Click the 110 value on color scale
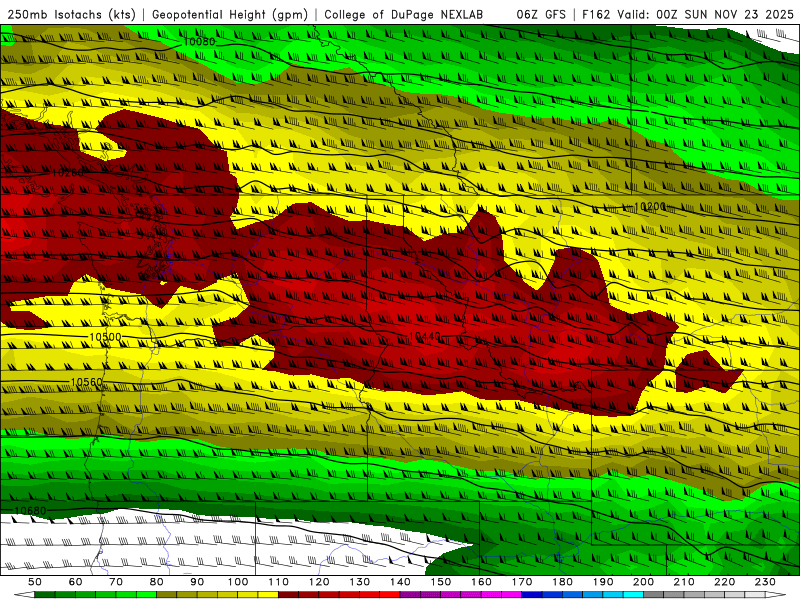 coord(279,582)
